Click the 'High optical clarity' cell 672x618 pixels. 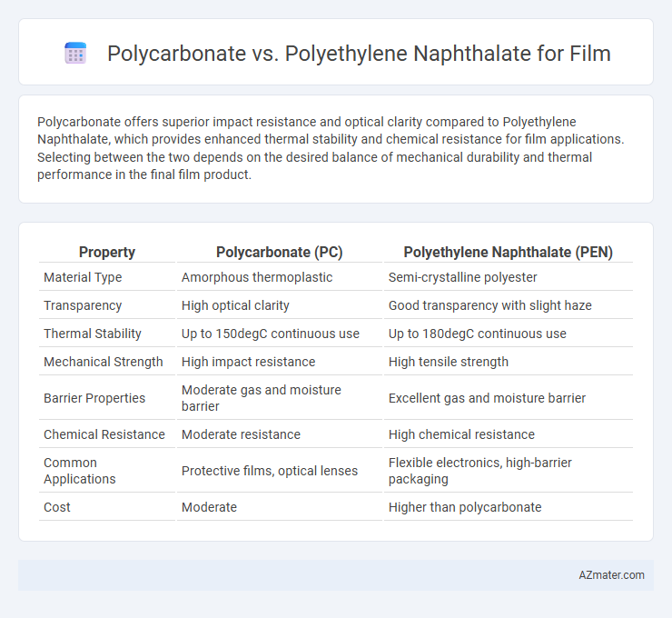coord(235,305)
